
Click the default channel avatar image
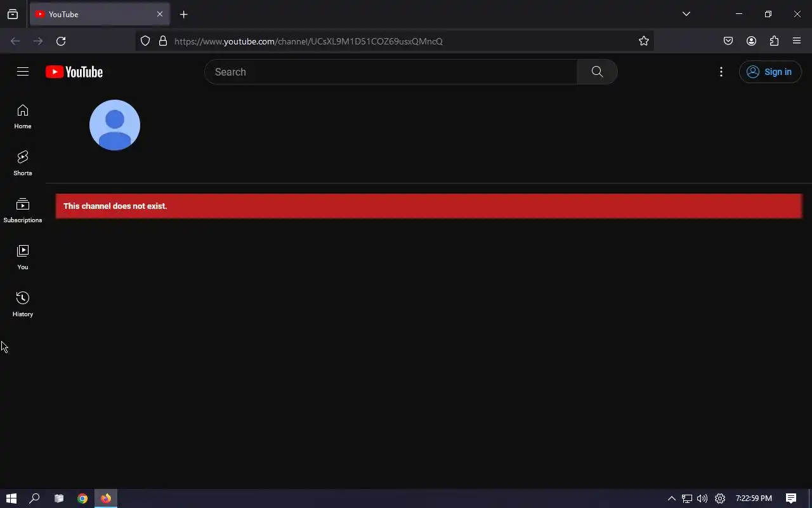click(115, 125)
